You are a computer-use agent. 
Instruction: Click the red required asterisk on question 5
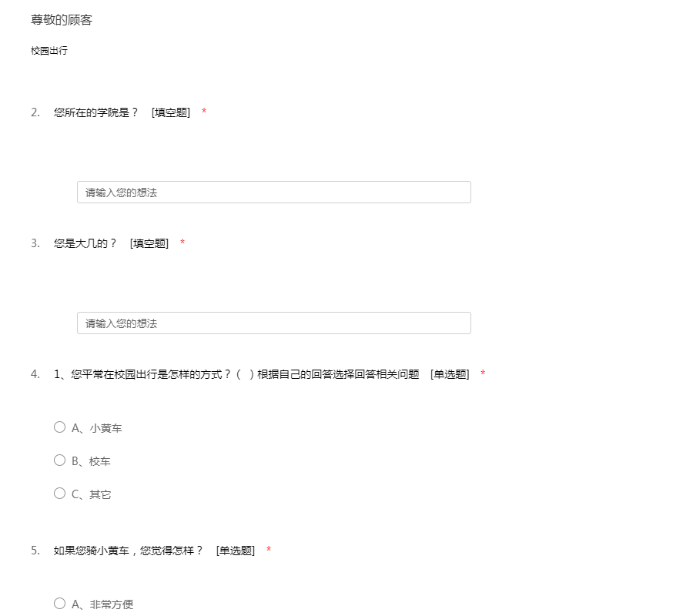click(269, 551)
